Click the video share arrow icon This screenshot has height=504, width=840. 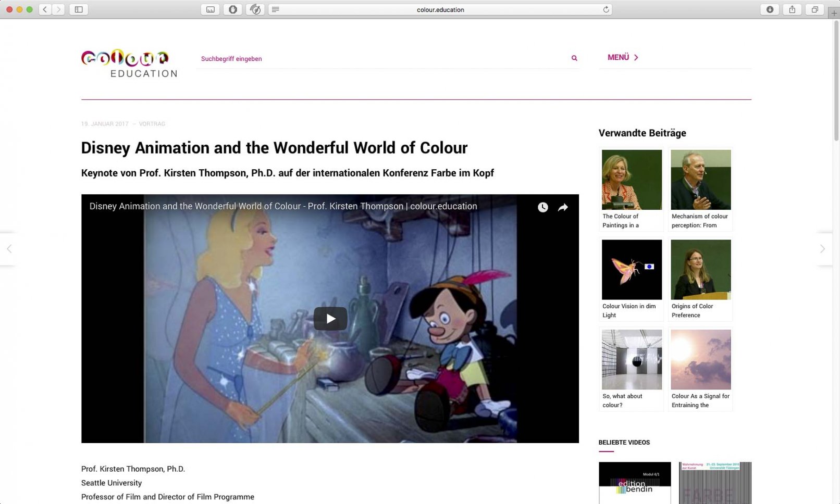point(563,207)
